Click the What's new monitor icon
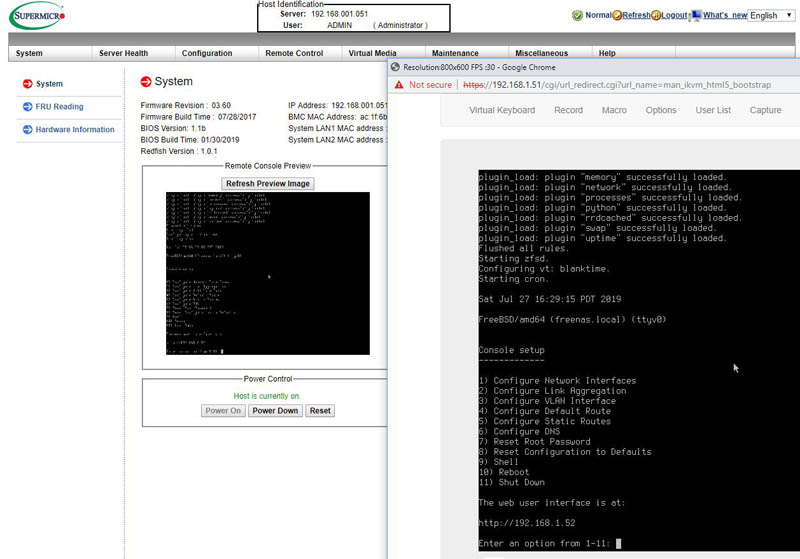The width and height of the screenshot is (800, 559). 696,16
